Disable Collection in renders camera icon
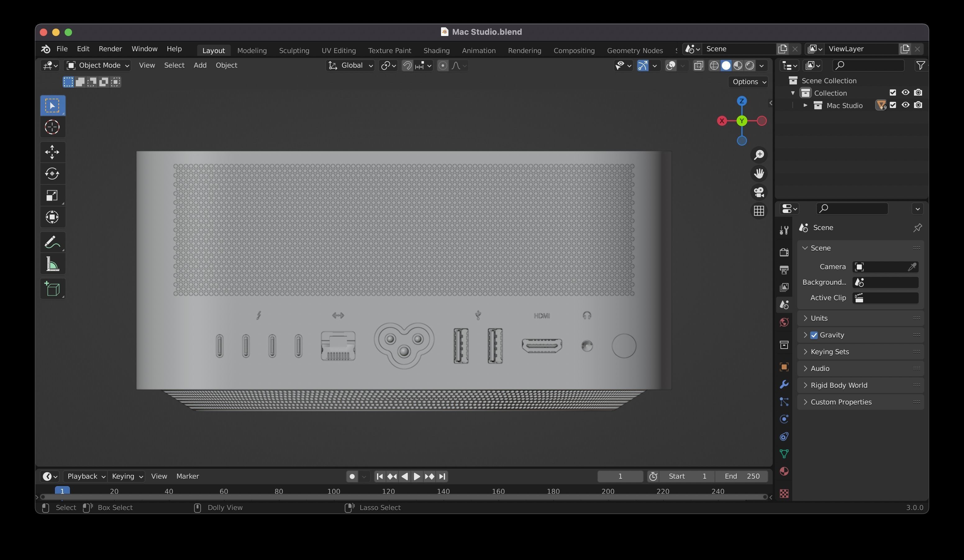 point(918,93)
